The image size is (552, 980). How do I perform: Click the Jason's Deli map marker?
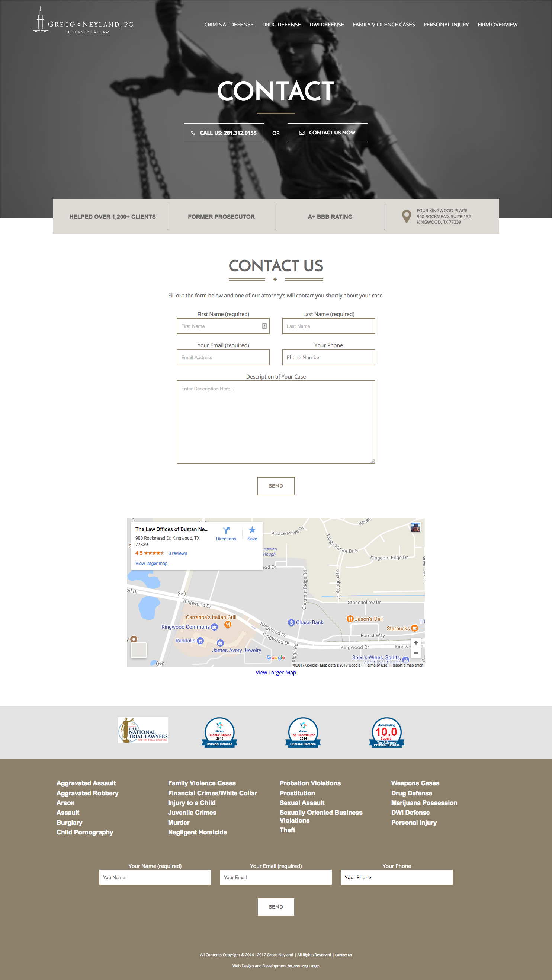[x=350, y=619]
